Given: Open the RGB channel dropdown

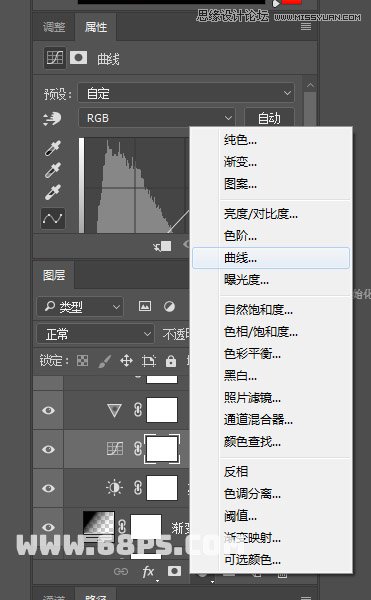Looking at the screenshot, I should pos(156,118).
